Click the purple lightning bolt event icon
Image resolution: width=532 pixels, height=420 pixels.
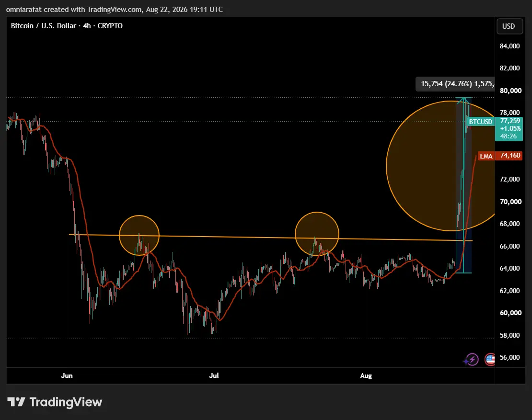point(472,359)
